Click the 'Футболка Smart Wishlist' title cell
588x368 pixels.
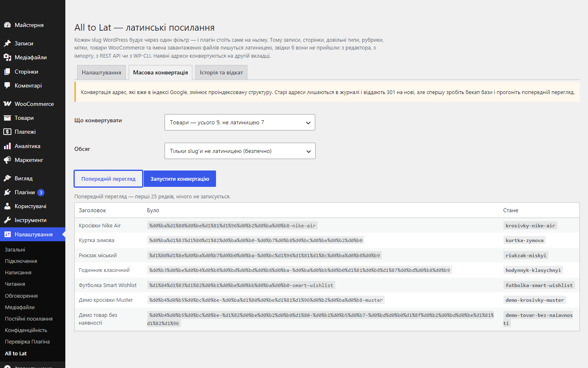tap(108, 285)
